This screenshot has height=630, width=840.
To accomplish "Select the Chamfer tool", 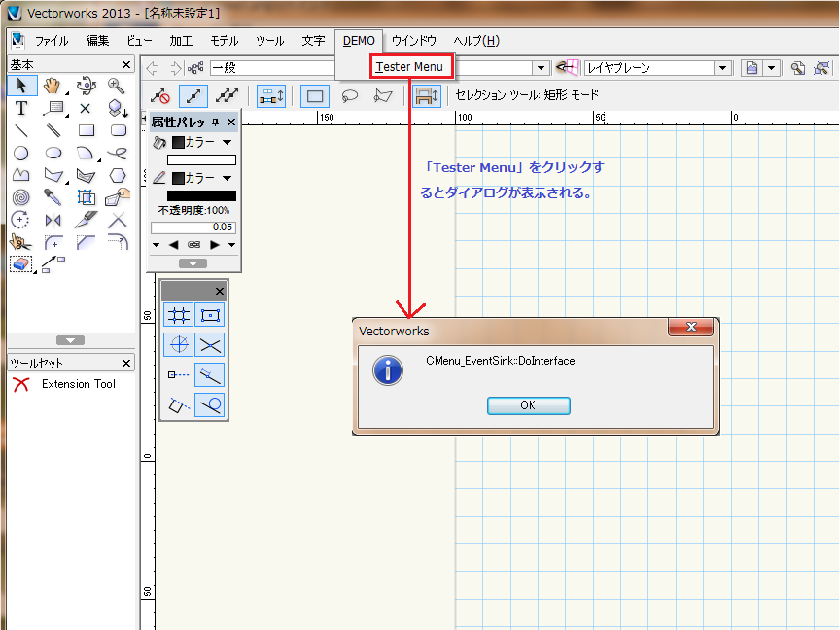I will [86, 243].
